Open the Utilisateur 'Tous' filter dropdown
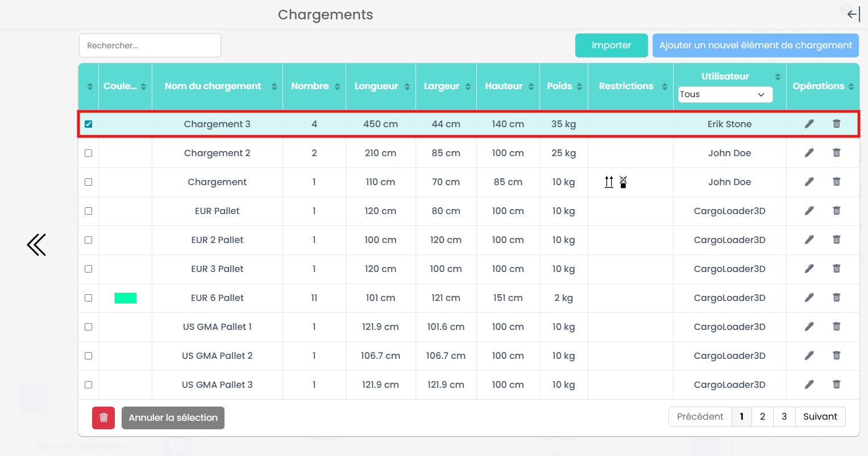 click(725, 95)
